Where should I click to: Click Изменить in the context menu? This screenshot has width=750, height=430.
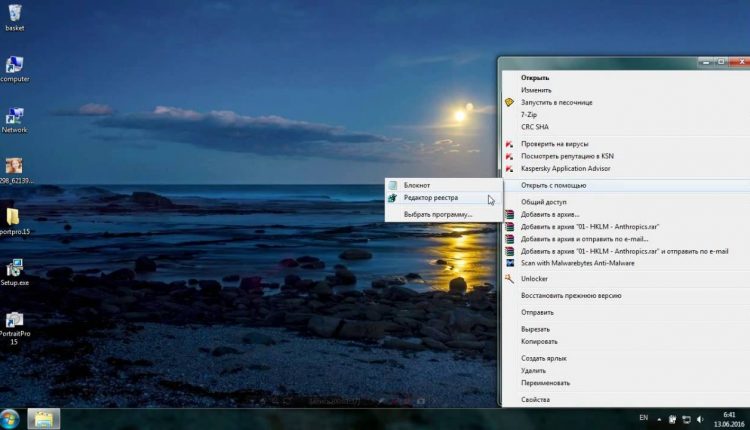tap(536, 90)
